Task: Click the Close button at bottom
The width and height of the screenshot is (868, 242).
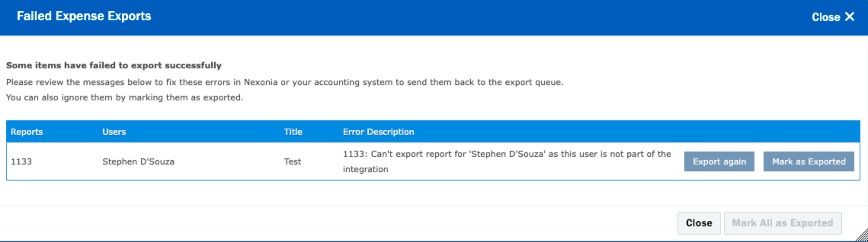Action: (x=699, y=223)
